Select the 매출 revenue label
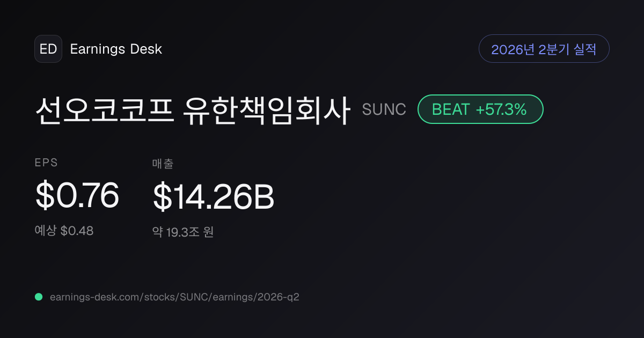Image resolution: width=644 pixels, height=338 pixels. click(163, 164)
